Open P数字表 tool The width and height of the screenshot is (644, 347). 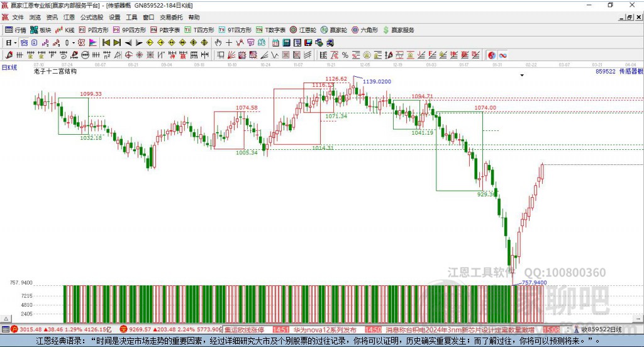pyautogui.click(x=165, y=30)
